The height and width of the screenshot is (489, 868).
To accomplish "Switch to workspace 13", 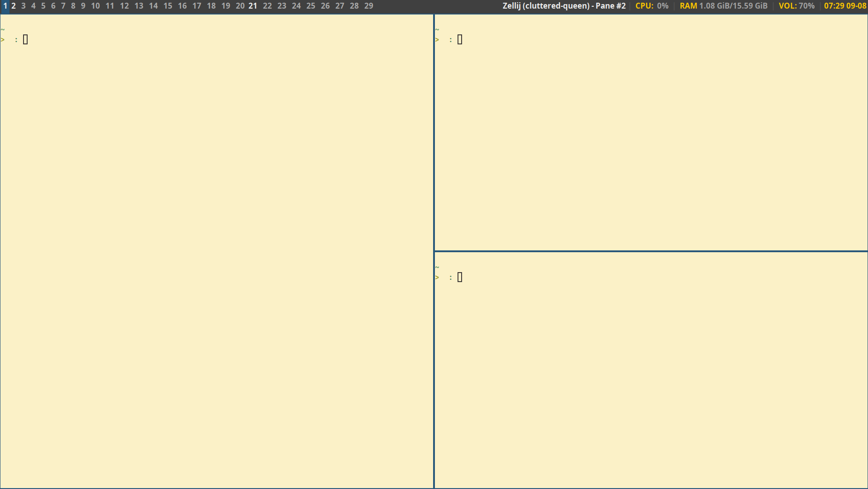I will tap(139, 6).
